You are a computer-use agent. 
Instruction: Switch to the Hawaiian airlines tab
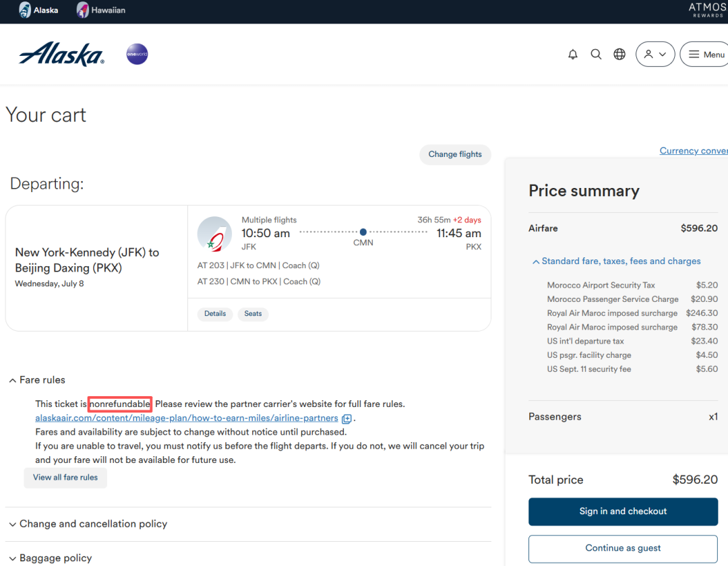click(101, 10)
